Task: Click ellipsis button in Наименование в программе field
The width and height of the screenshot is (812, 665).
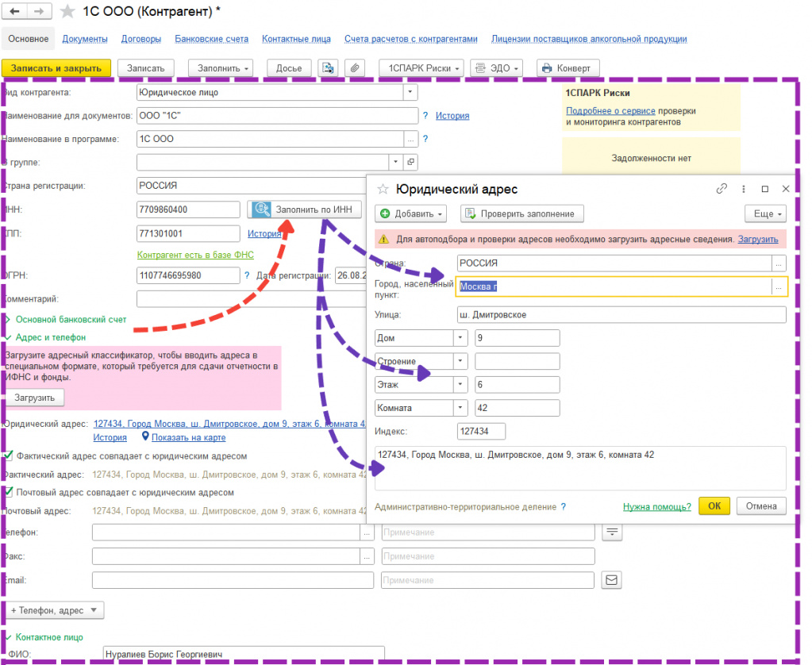Action: click(x=410, y=140)
